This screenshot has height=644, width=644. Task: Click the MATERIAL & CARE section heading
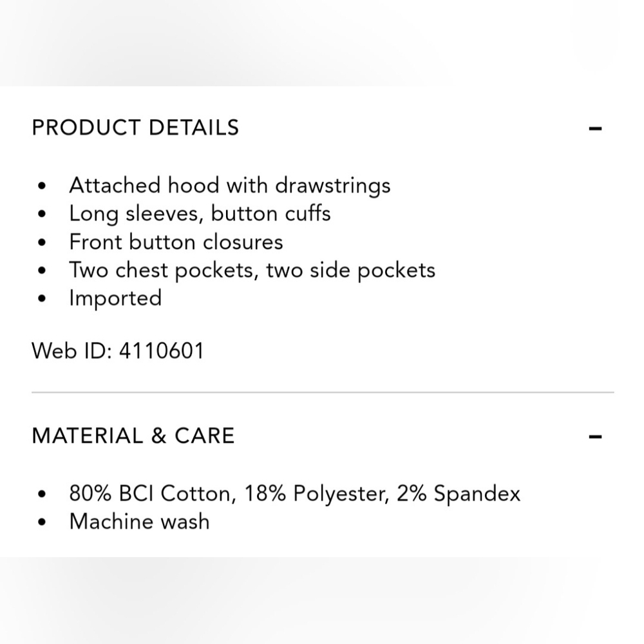point(133,436)
